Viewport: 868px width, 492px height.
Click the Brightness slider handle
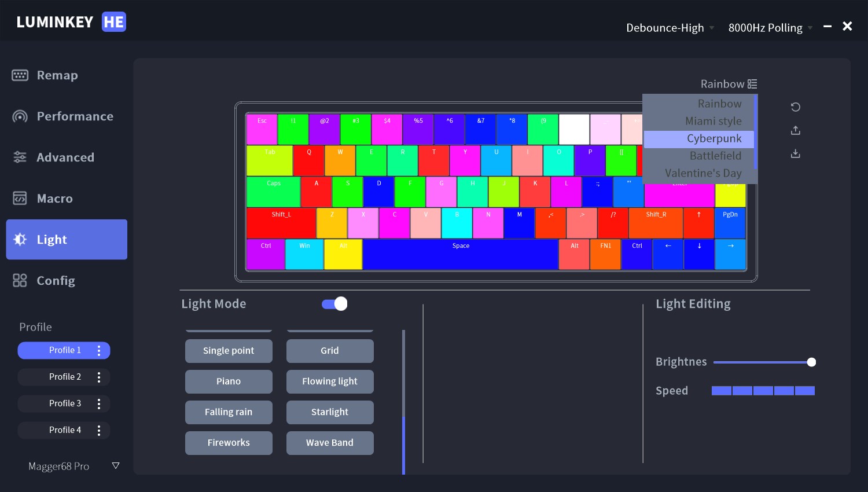pos(811,362)
